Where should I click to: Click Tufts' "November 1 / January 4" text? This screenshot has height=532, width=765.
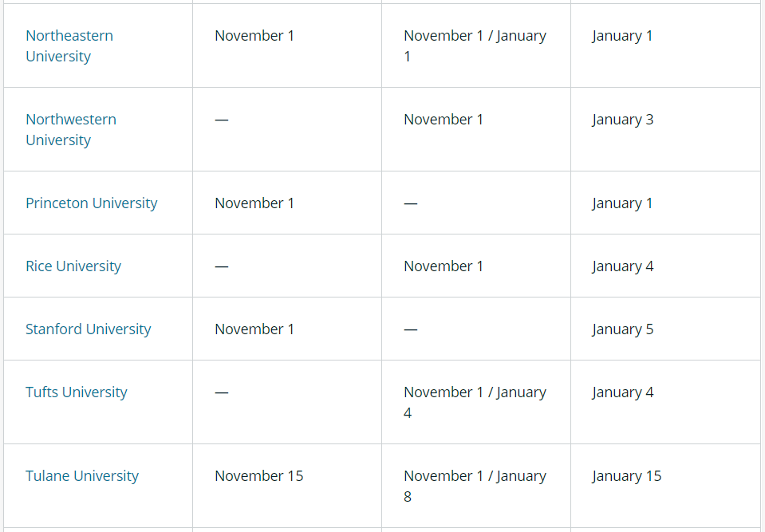tap(475, 392)
